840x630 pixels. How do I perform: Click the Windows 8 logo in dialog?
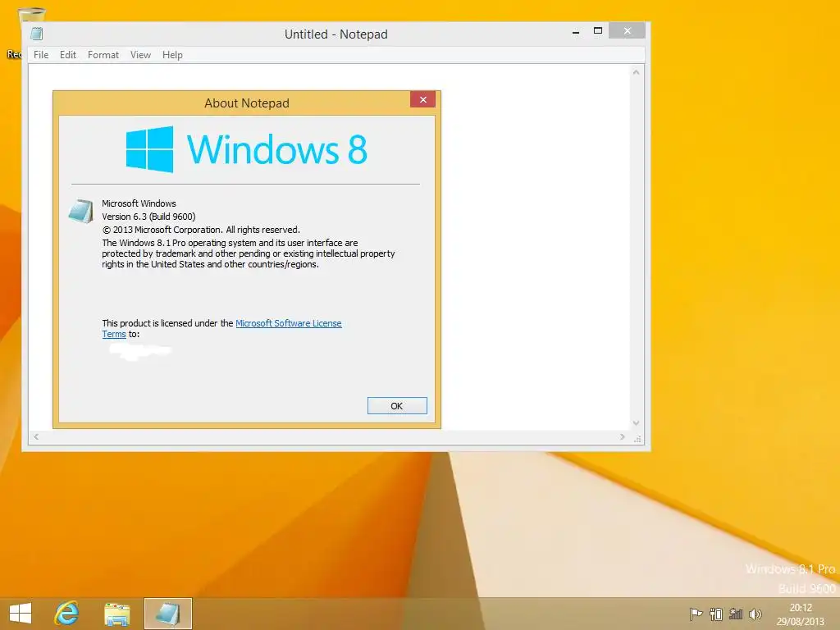[246, 149]
